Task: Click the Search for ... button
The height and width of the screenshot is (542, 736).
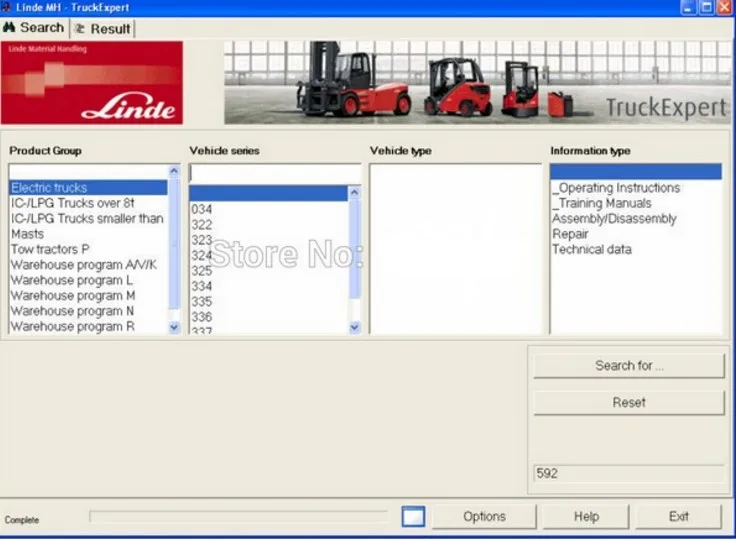Action: coord(629,366)
